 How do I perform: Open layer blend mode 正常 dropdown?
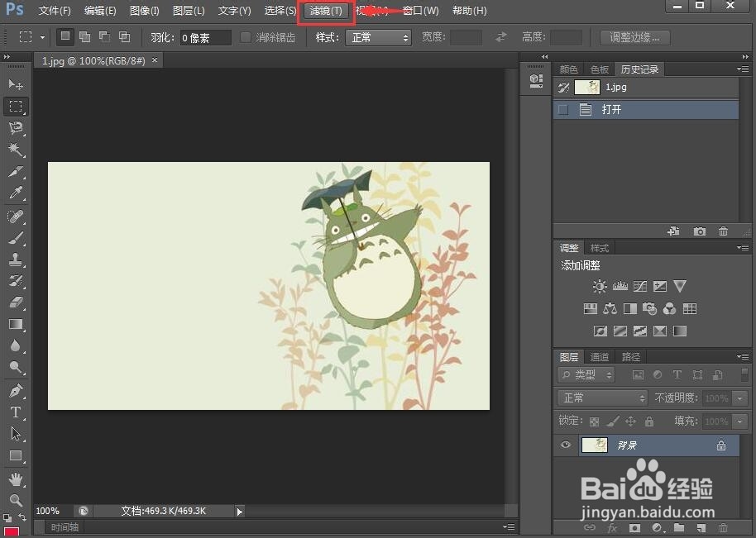coord(602,398)
